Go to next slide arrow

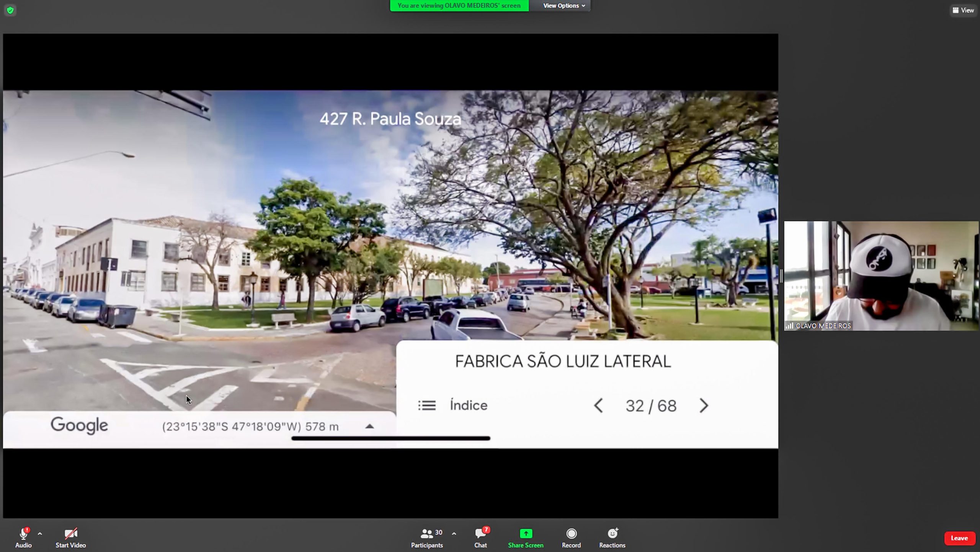pos(704,405)
